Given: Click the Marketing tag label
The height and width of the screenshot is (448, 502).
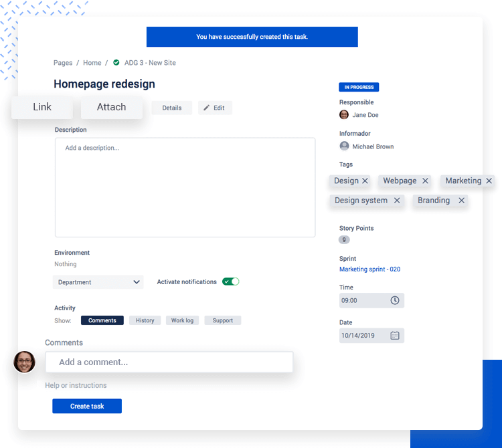Looking at the screenshot, I should [463, 181].
